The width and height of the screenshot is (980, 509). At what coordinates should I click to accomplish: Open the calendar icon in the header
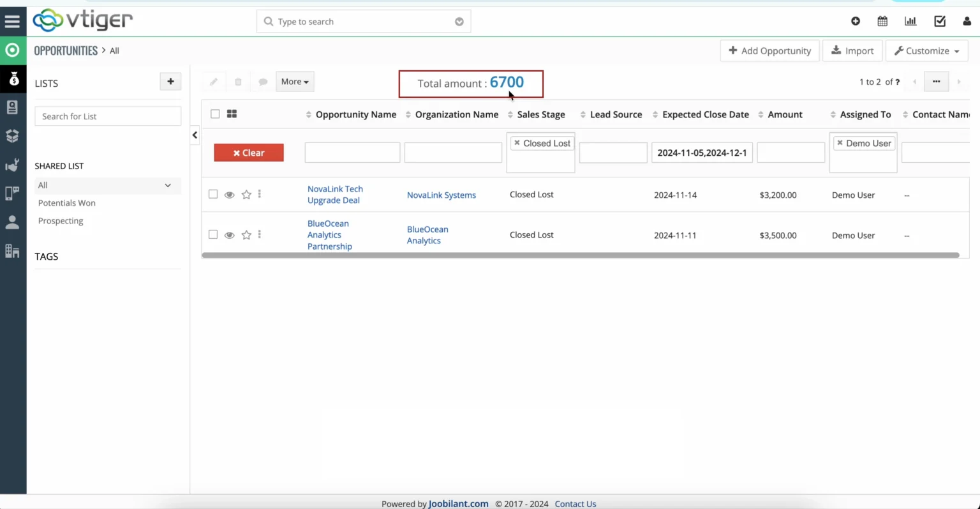point(882,21)
